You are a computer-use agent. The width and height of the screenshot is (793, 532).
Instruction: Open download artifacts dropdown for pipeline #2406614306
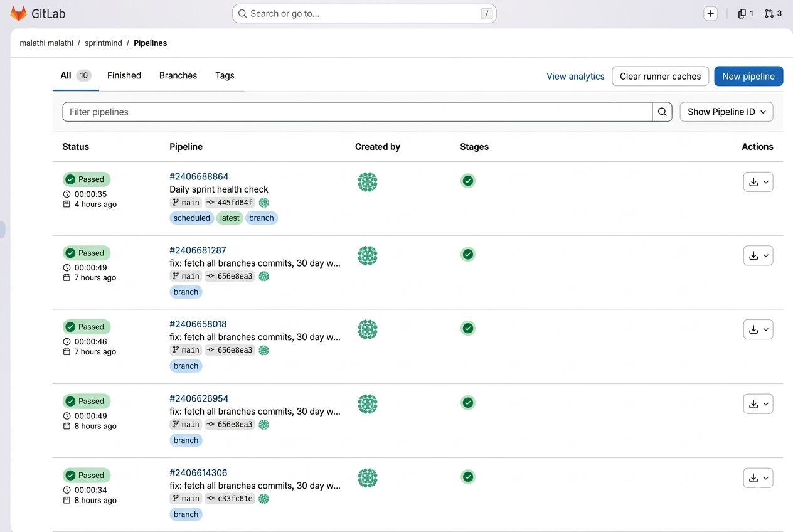click(x=758, y=478)
